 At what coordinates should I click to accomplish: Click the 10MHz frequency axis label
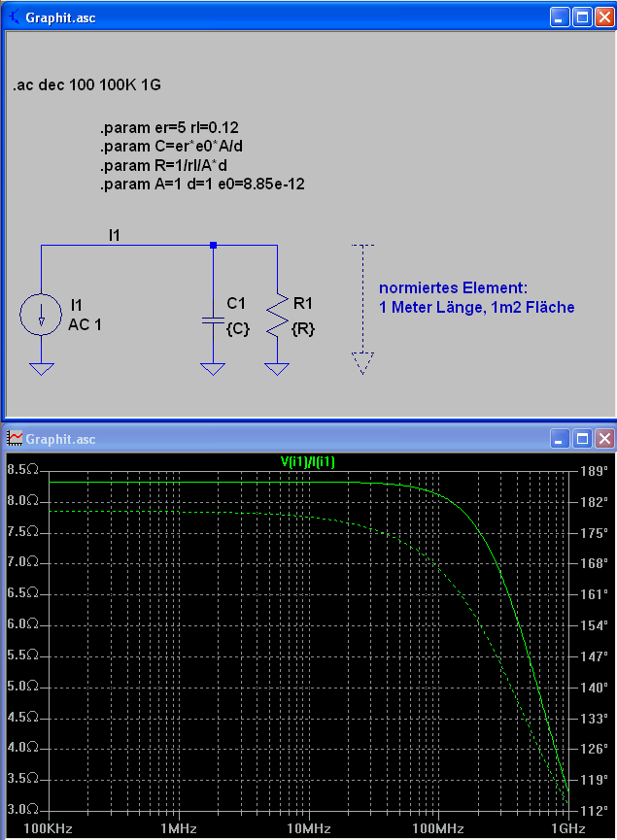pos(308,828)
